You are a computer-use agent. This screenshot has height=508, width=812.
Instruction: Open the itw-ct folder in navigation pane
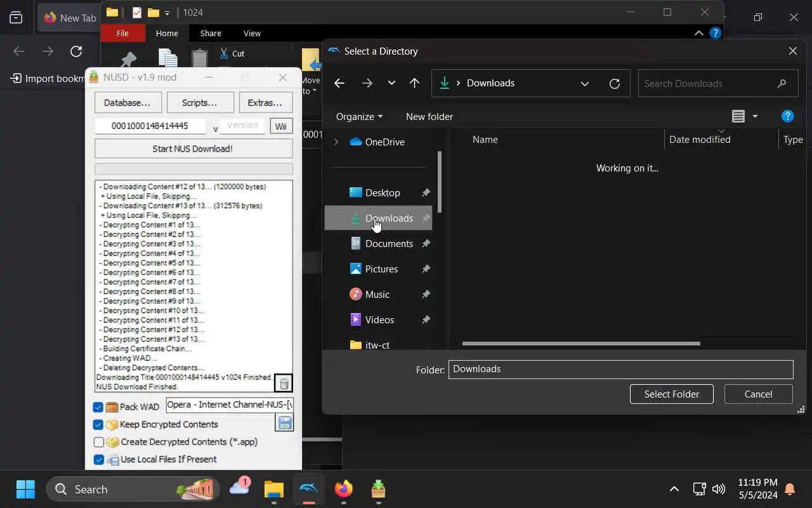pos(377,344)
